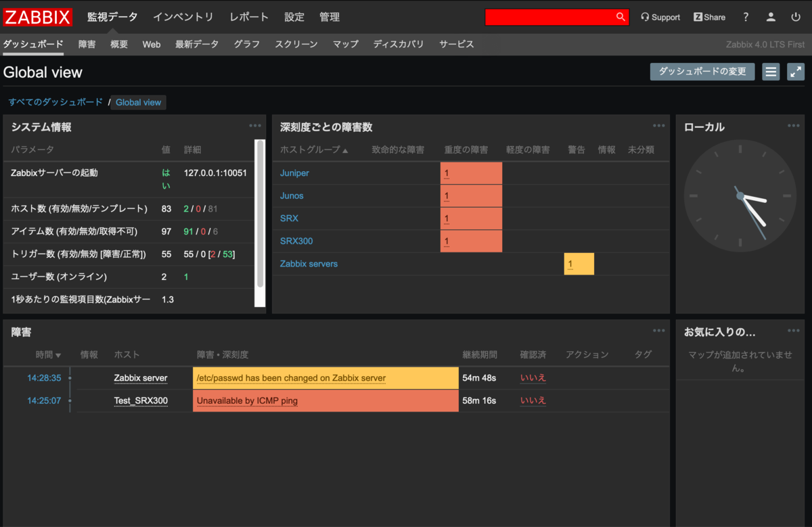This screenshot has width=812, height=527.
Task: Open the SRX host group link
Action: [289, 219]
